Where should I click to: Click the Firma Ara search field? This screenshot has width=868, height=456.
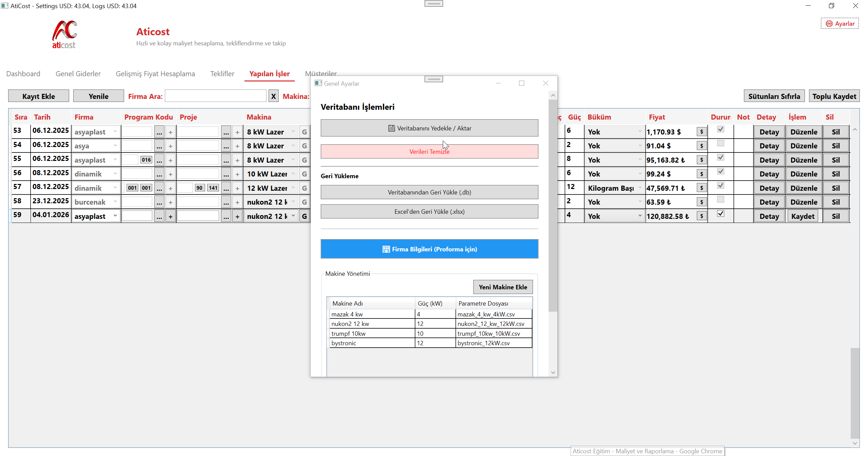click(x=216, y=96)
